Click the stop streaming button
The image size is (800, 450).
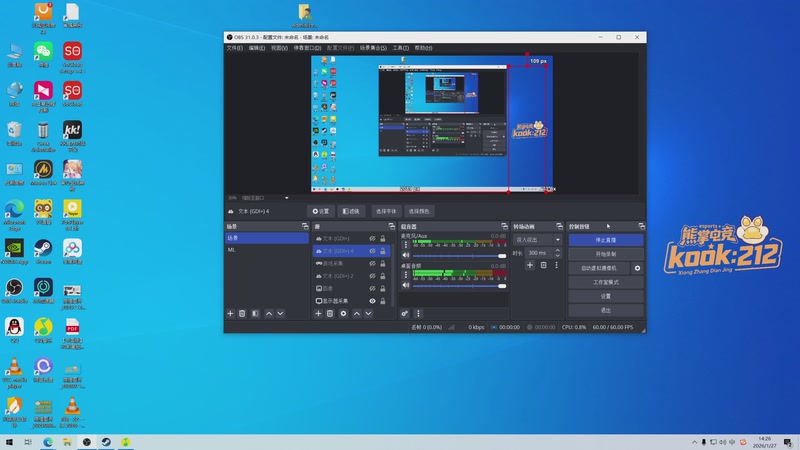(606, 240)
